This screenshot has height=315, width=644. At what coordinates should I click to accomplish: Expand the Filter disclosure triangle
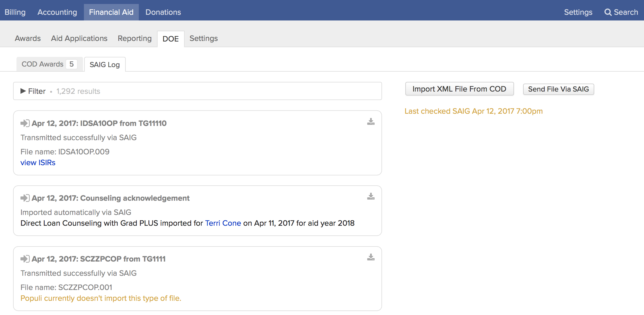point(23,91)
